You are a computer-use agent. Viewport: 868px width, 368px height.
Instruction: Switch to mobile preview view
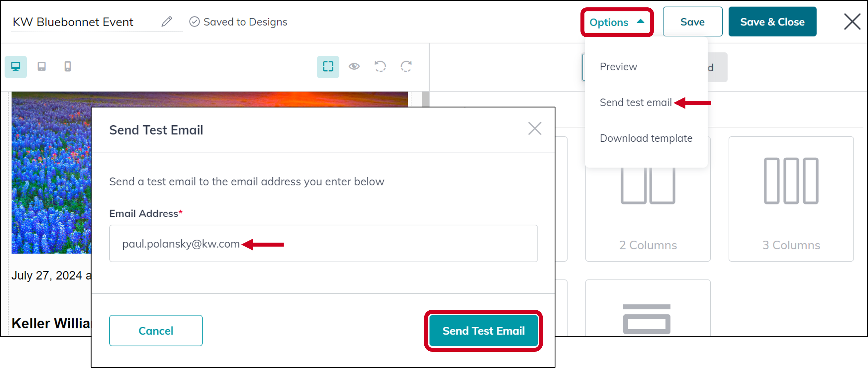[x=67, y=66]
